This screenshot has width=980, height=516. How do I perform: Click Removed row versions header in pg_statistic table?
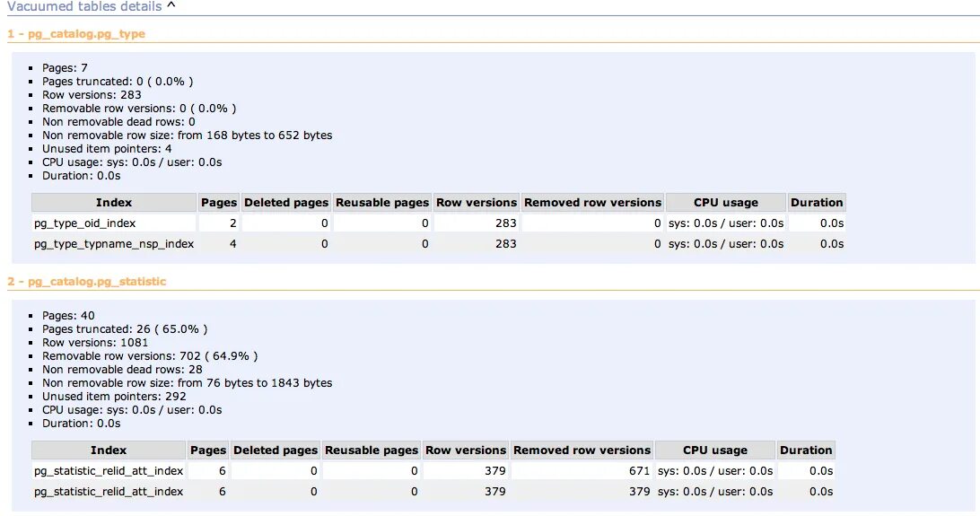point(582,450)
